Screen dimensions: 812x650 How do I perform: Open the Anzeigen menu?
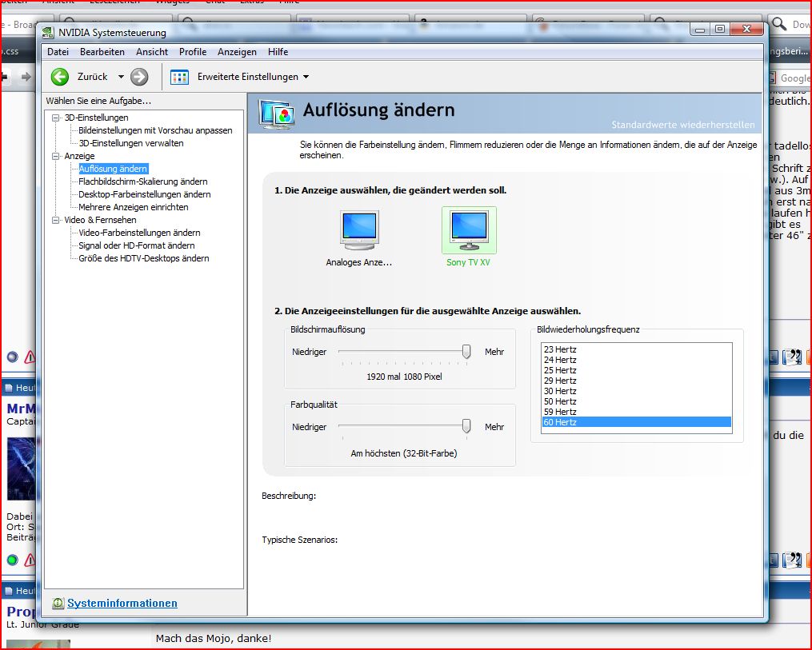tap(237, 52)
